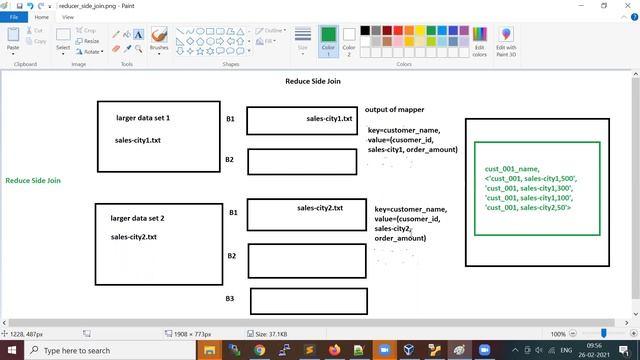The height and width of the screenshot is (360, 640).
Task: Open the shape Outline dropdown
Action: coord(284,31)
